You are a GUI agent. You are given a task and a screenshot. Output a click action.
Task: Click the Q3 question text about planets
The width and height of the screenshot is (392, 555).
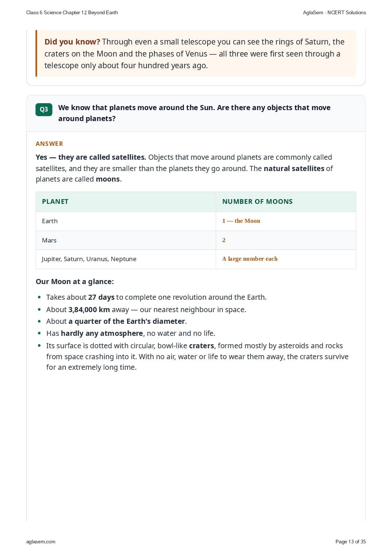pos(194,113)
